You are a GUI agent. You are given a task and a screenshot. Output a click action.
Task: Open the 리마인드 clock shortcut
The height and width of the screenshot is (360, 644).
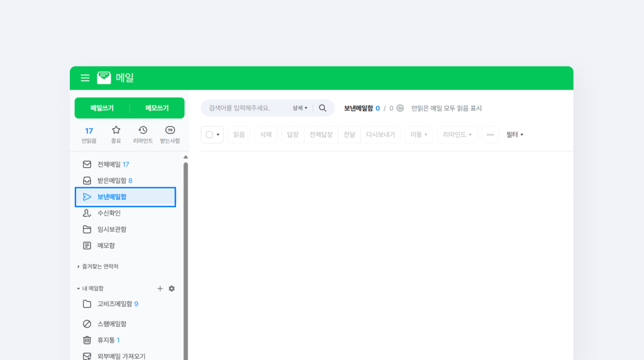(143, 135)
